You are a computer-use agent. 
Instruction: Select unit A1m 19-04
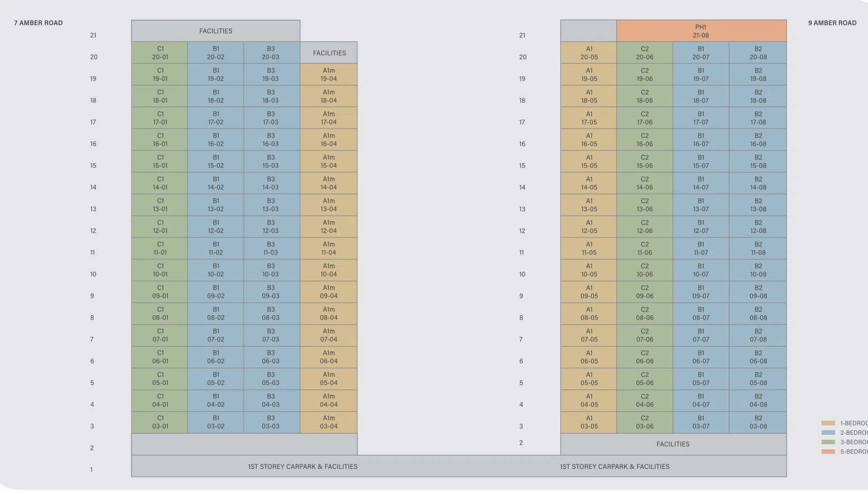click(x=329, y=74)
